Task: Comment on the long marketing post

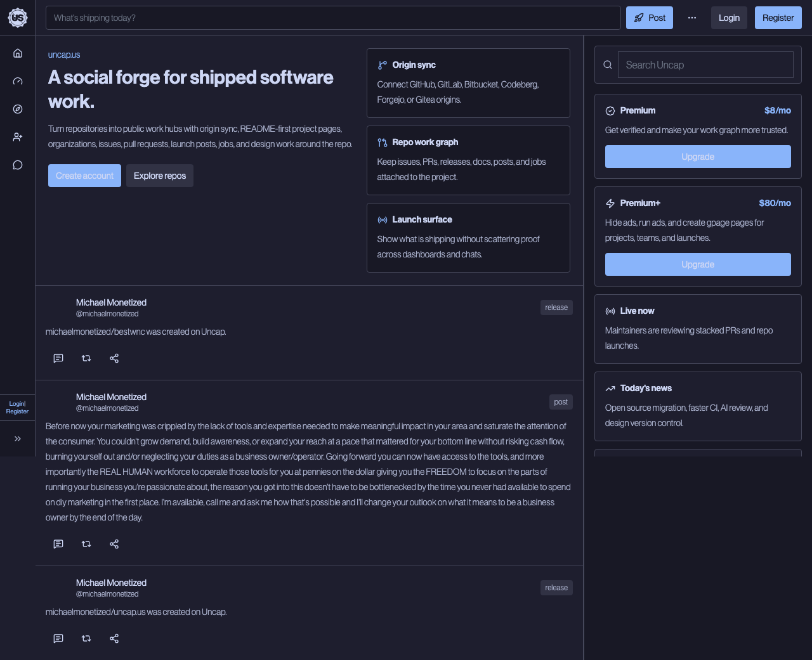Action: tap(58, 544)
